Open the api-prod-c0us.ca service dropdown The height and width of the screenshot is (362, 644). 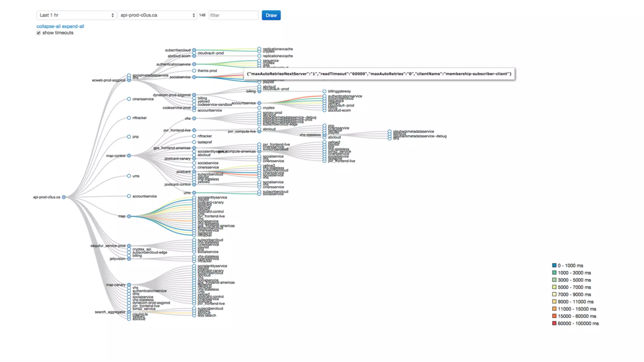(157, 15)
